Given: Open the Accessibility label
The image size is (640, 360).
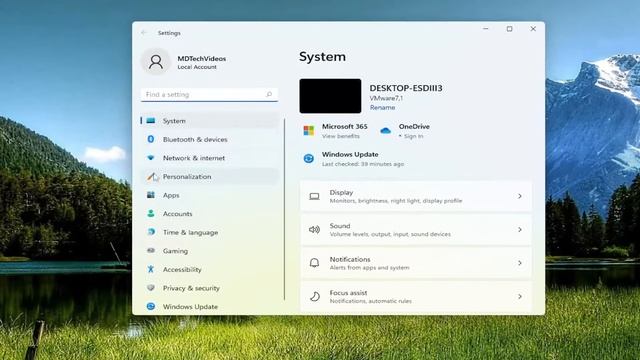Looking at the screenshot, I should point(182,269).
